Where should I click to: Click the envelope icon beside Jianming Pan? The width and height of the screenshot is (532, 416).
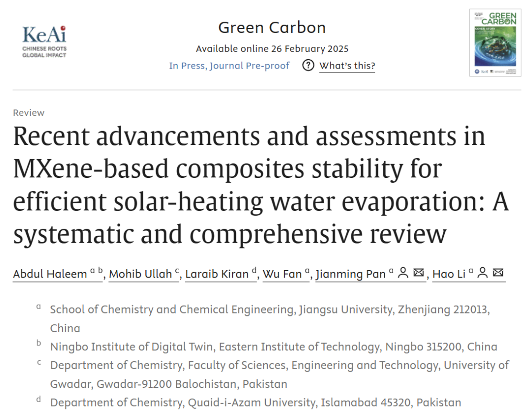tap(419, 274)
